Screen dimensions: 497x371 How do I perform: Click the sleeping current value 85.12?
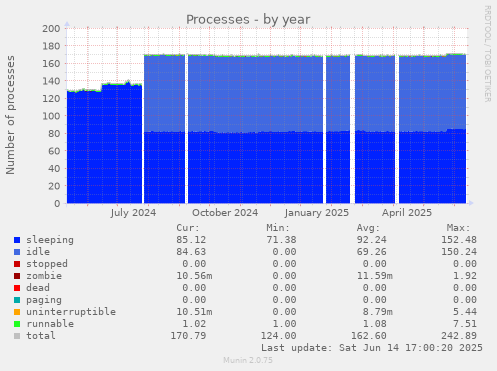tap(191, 240)
